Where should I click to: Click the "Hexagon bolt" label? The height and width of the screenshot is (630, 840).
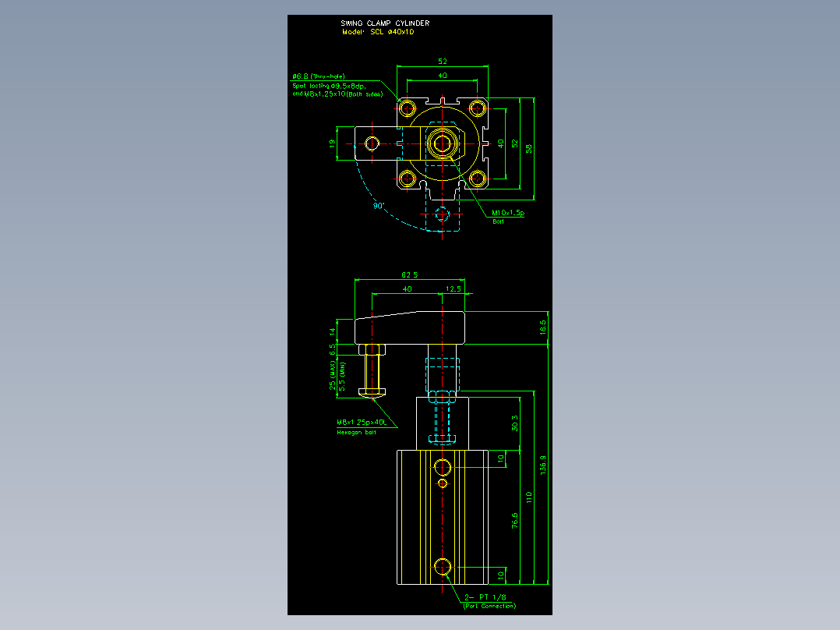tap(356, 432)
